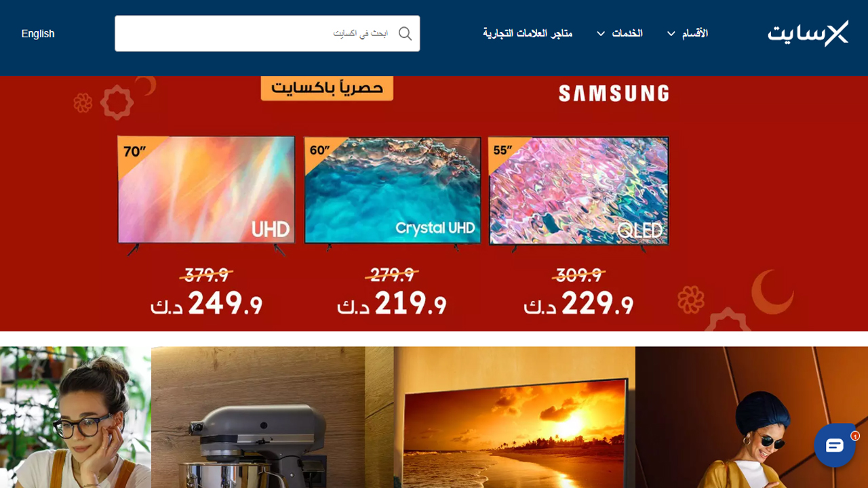Open the sunset TV category tile
Image resolution: width=868 pixels, height=488 pixels.
[514, 418]
